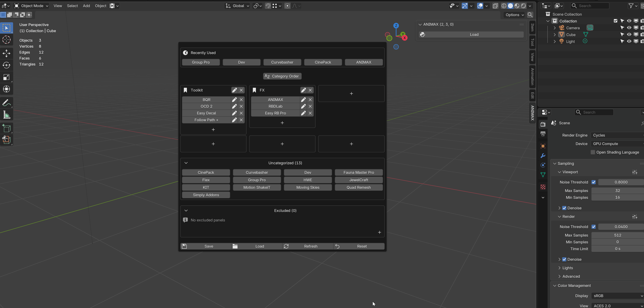Adjust the render Max Samples field

617,235
